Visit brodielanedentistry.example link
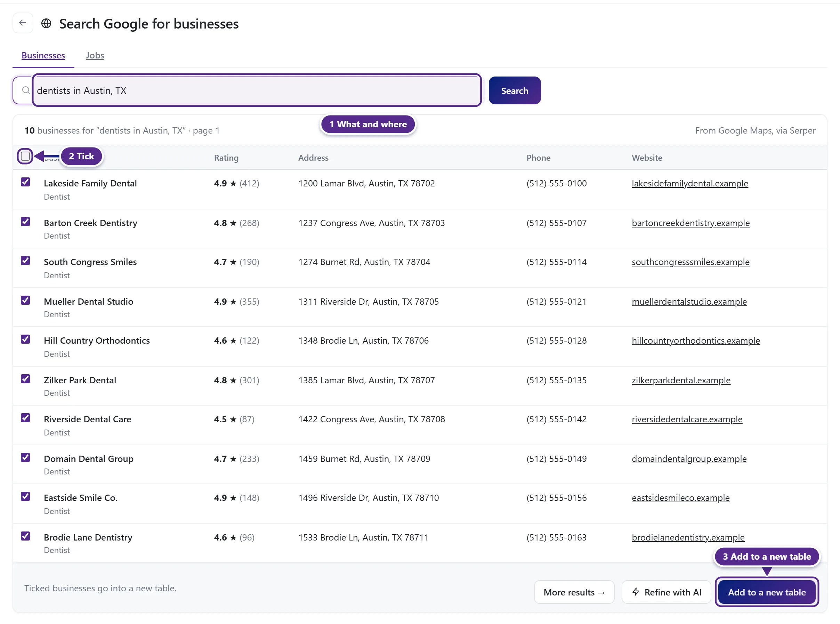 [687, 537]
